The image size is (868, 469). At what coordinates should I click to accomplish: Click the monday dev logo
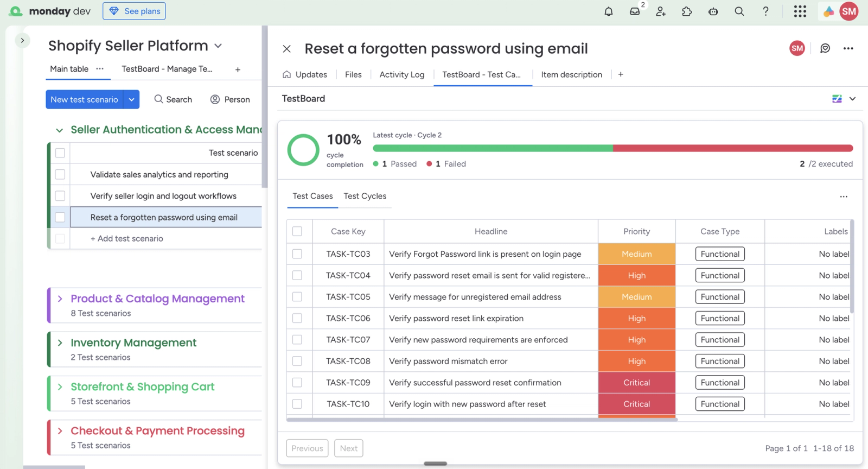(50, 11)
